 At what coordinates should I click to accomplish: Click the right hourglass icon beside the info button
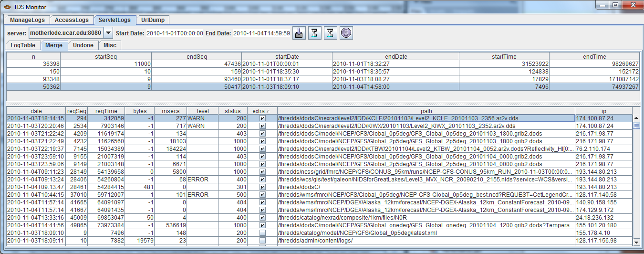coord(330,33)
